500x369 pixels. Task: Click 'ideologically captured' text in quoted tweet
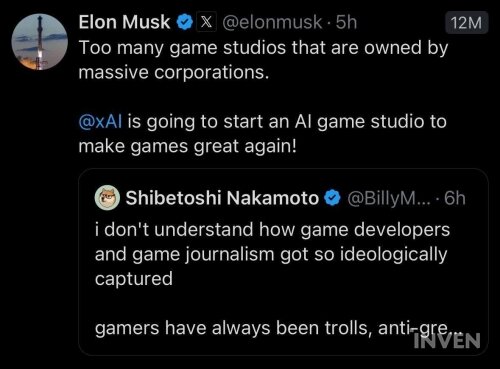tap(271, 267)
